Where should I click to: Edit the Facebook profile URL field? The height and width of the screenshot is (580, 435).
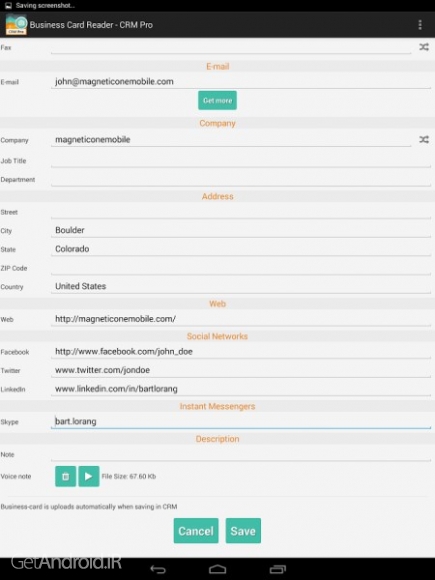pos(241,351)
